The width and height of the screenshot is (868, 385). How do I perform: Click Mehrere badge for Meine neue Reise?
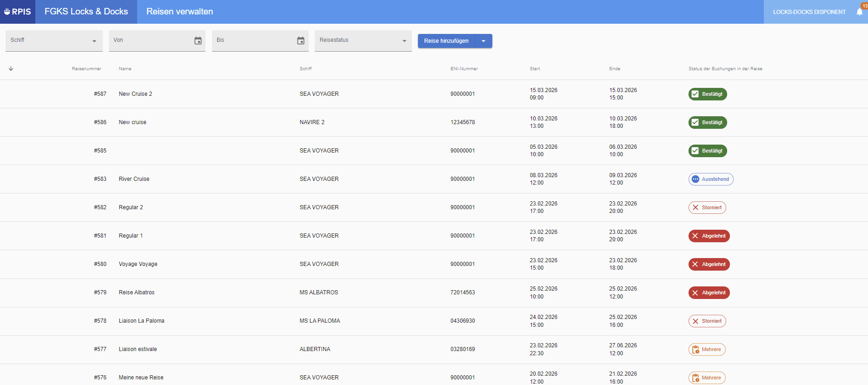coord(707,378)
